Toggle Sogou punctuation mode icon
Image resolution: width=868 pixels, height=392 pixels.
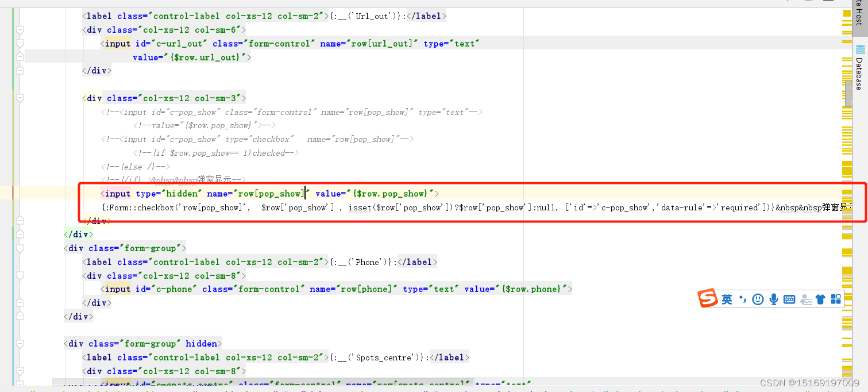coord(742,299)
